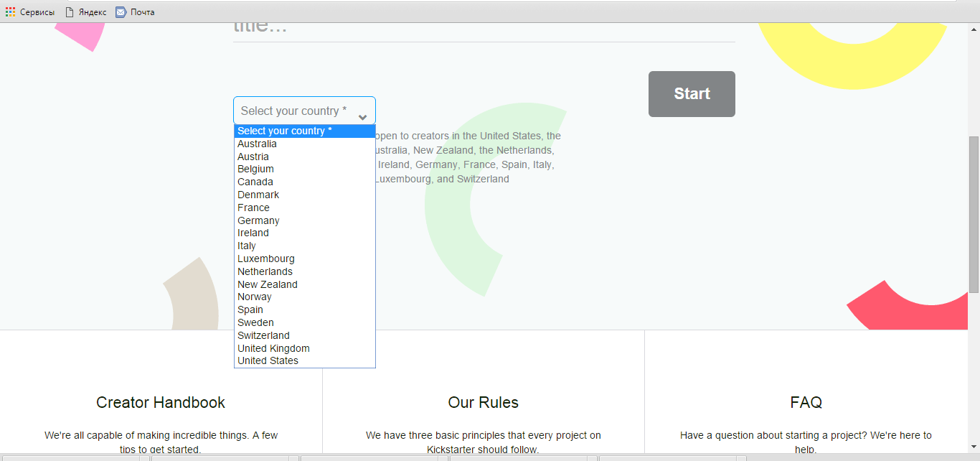The width and height of the screenshot is (980, 461).
Task: Select Norway option
Action: pyautogui.click(x=304, y=297)
